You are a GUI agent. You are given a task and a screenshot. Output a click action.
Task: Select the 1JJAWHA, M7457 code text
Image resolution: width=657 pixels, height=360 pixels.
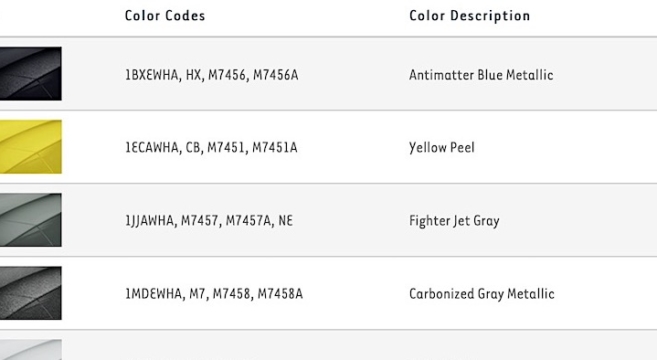[x=172, y=221]
